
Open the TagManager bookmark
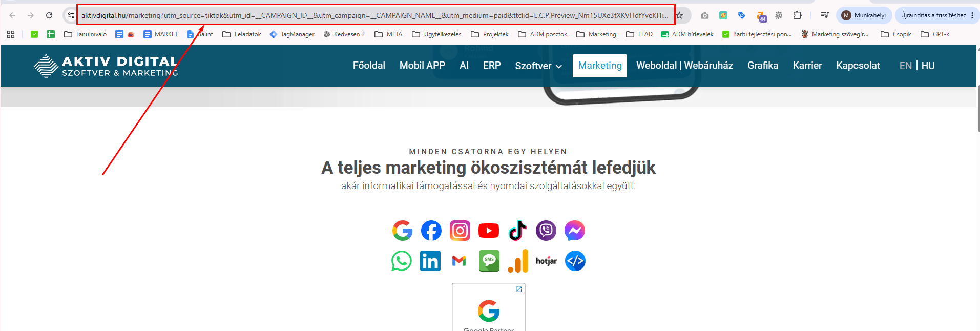point(292,34)
